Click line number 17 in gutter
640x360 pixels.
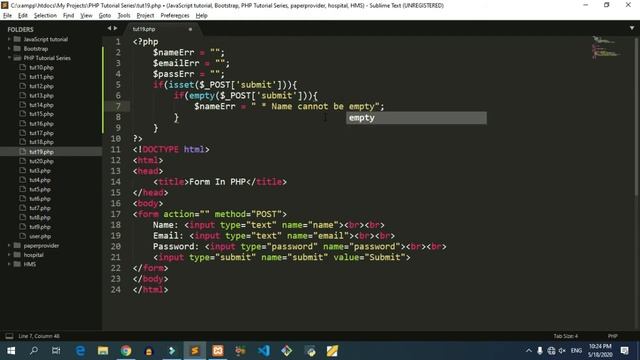116,214
